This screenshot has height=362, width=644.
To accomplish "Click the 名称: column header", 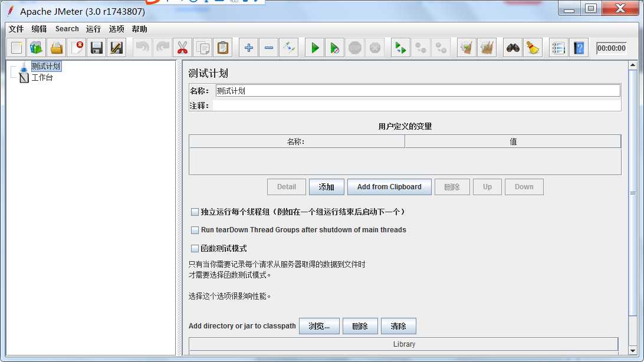I will coord(297,141).
